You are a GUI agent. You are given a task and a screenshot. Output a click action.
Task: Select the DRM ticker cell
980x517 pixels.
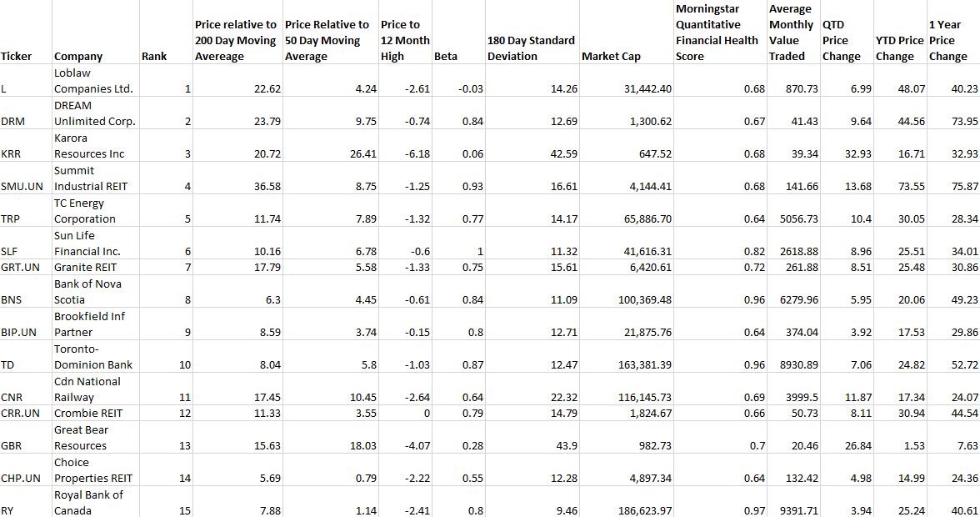13,121
